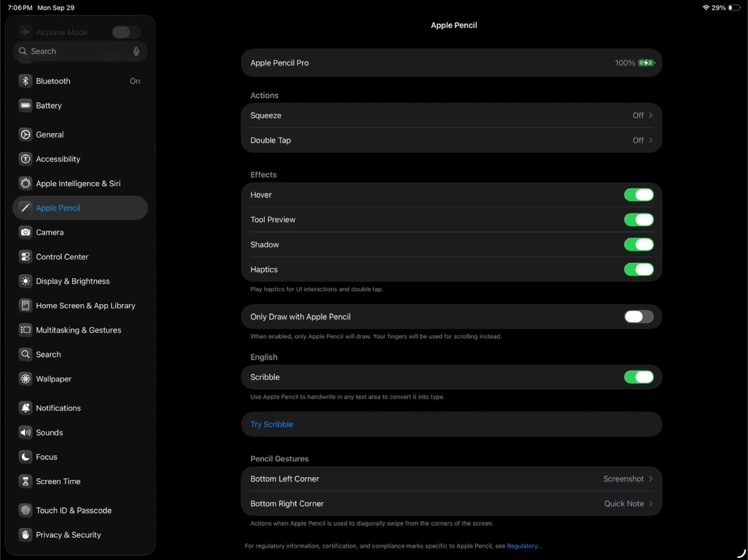Open Battery settings via its icon
The height and width of the screenshot is (560, 748).
(25, 105)
